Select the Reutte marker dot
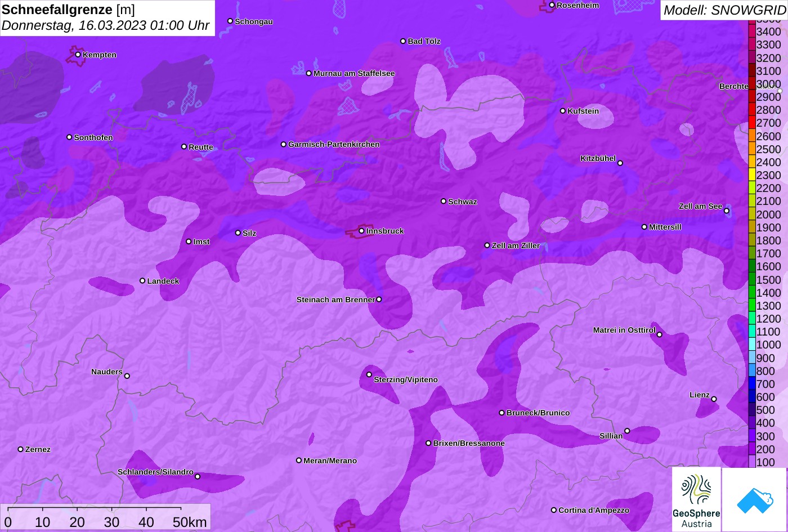 click(184, 146)
